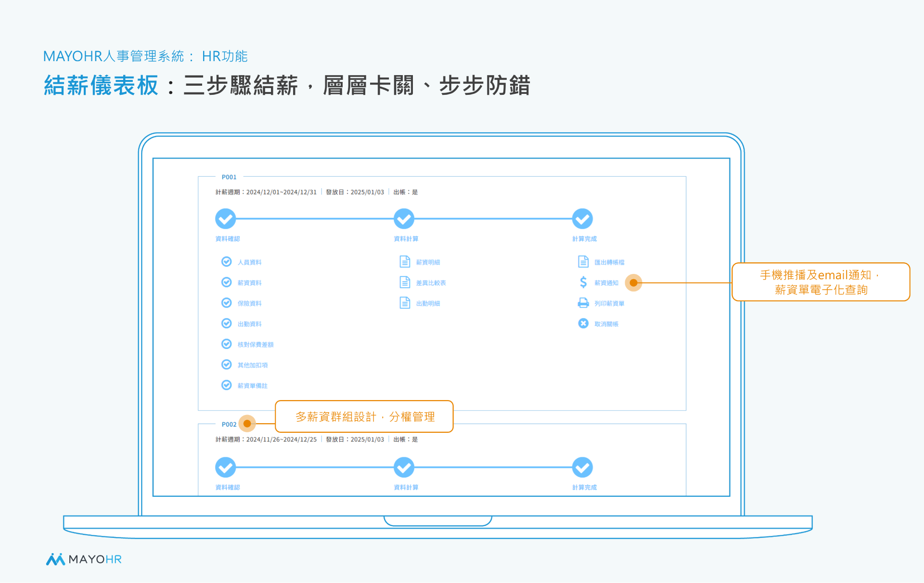924x583 pixels.
Task: Open the 核對保費差額 link
Action: point(256,345)
